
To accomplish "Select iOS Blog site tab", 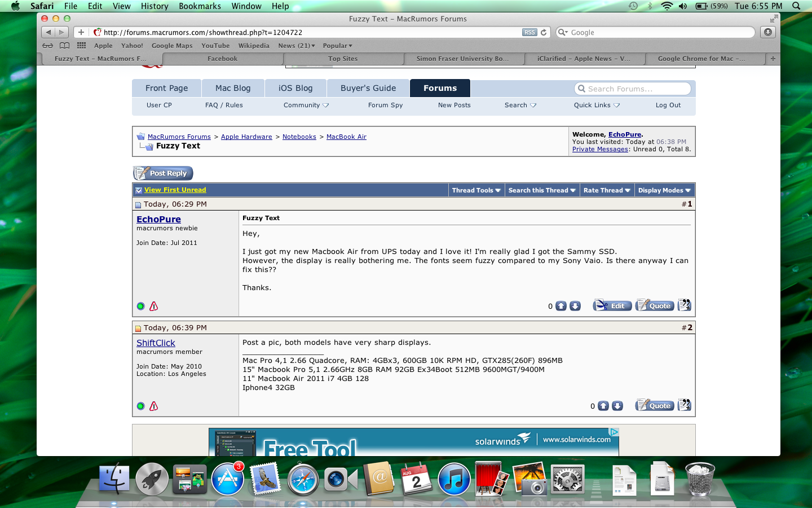I will click(295, 88).
